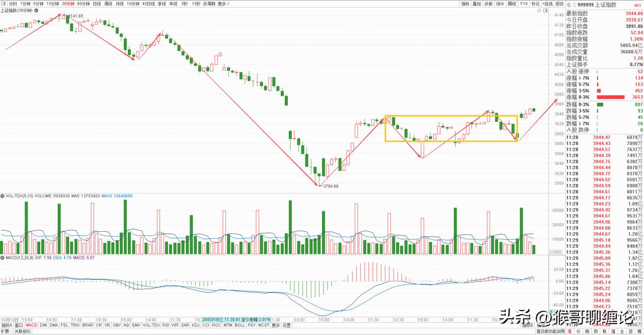Select the DMA indicator tab
Image resolution: width=644 pixels, height=335 pixels.
coord(54,325)
